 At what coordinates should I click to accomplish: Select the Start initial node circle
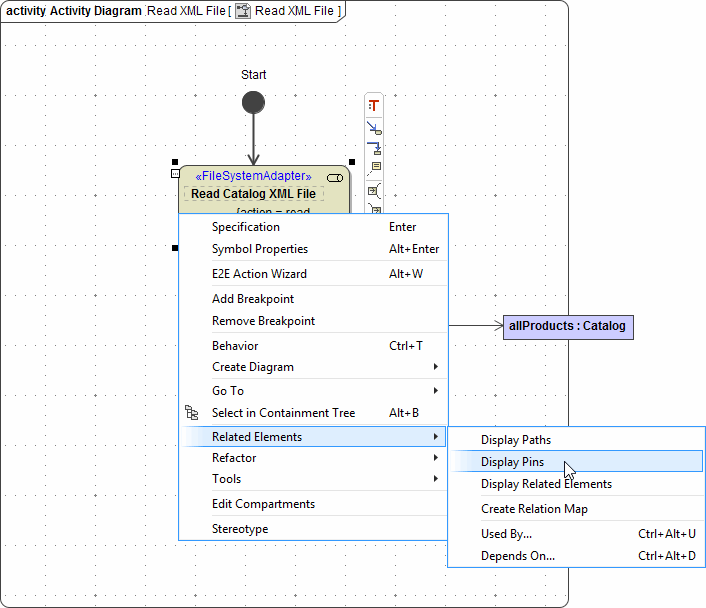254,102
